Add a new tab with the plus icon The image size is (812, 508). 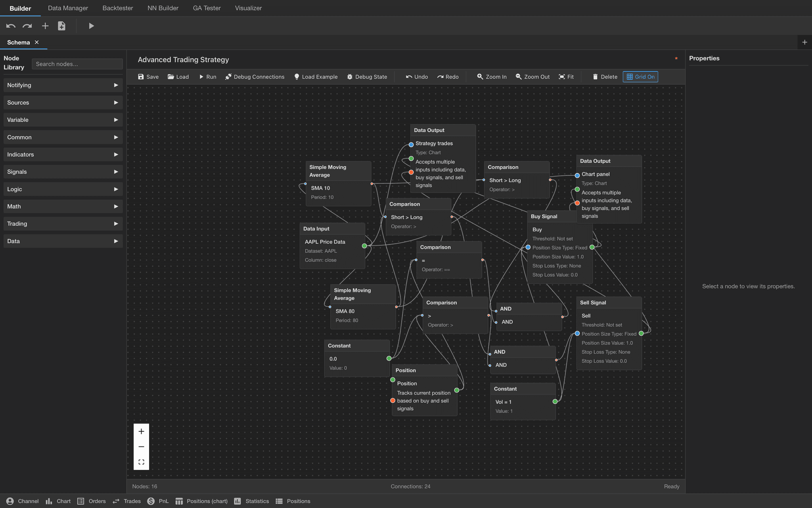(x=804, y=42)
